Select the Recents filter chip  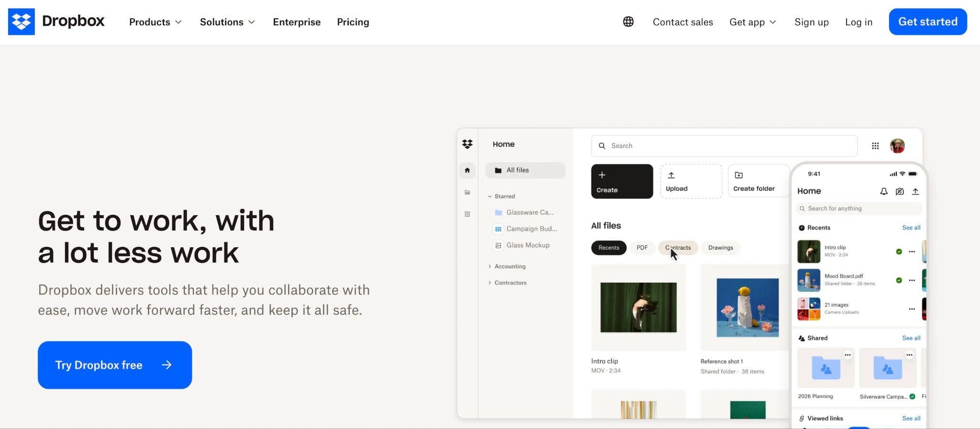[609, 248]
